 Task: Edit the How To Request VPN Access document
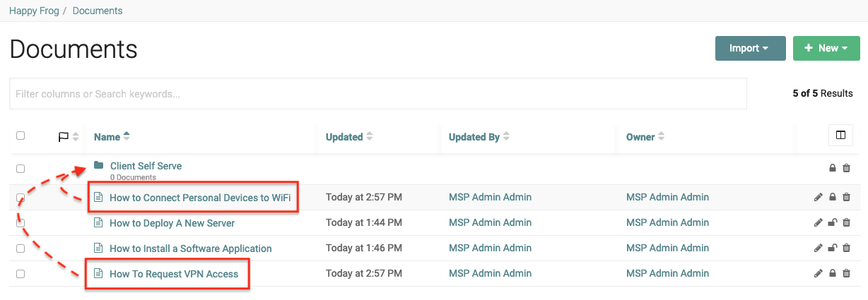pos(819,274)
